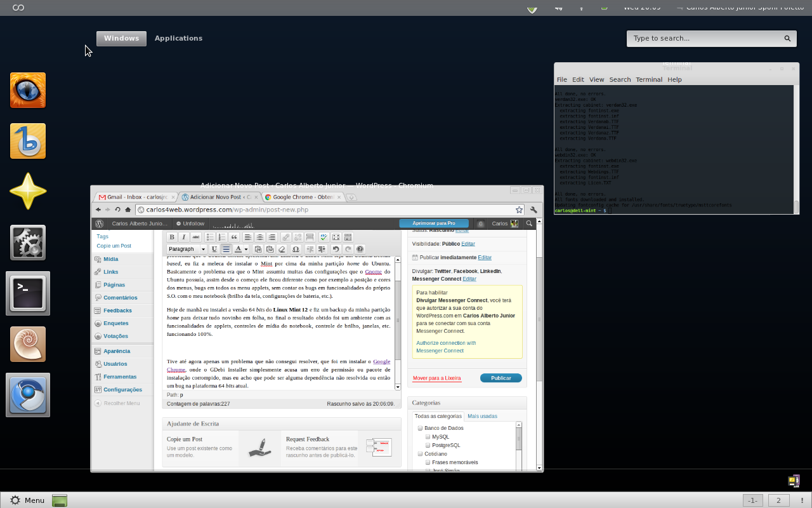Image resolution: width=812 pixels, height=508 pixels.
Task: Paste as plain text icon in editor
Action: (x=258, y=249)
